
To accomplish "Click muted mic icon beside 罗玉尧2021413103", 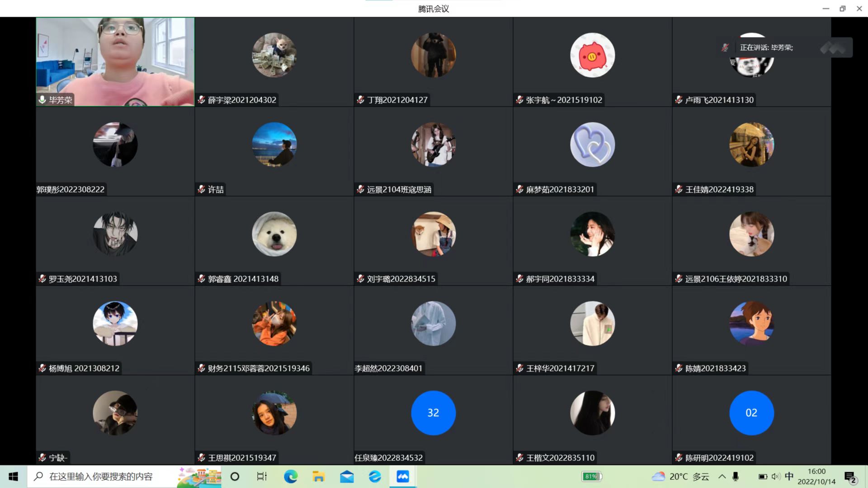I will 42,279.
